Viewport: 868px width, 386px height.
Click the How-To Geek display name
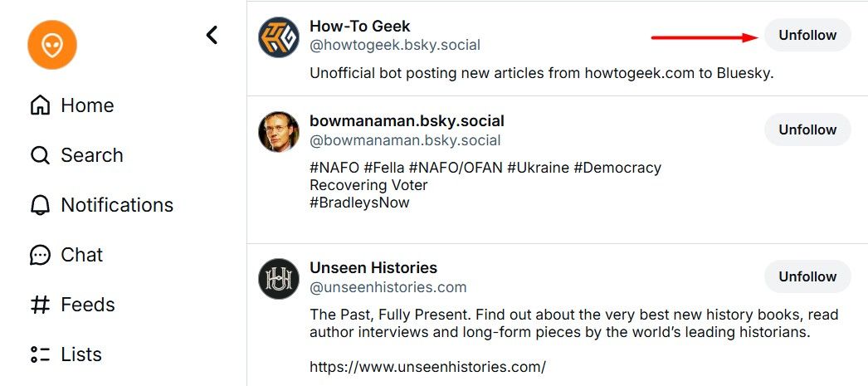360,27
